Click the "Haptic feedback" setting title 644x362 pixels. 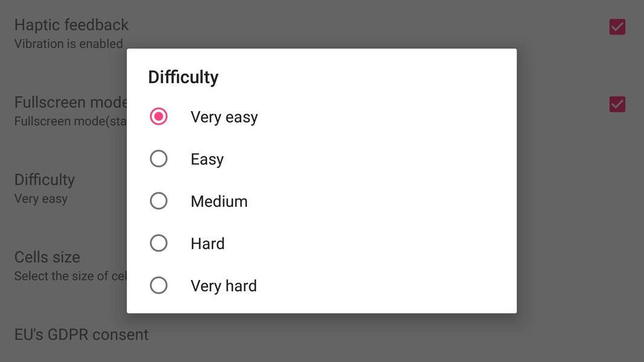[71, 25]
